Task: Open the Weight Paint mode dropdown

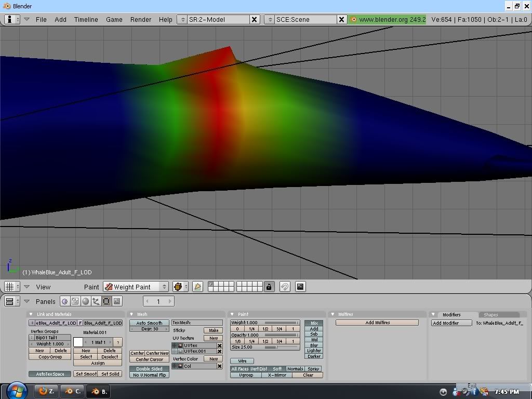Action: (136, 287)
